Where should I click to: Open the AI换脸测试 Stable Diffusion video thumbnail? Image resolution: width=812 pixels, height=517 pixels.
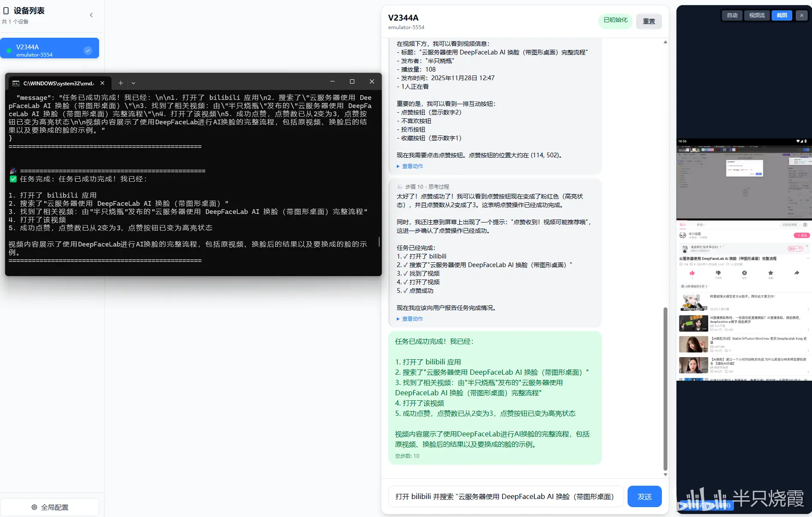pos(693,344)
